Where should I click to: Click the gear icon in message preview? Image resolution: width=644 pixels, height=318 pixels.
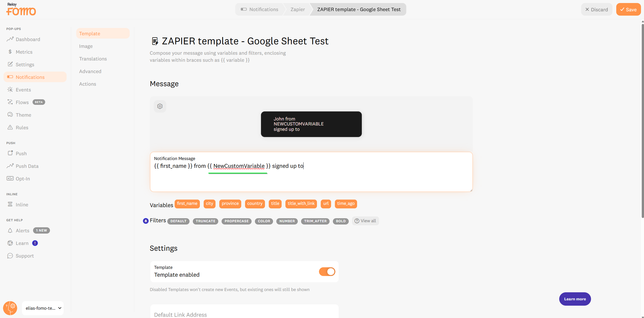tap(160, 106)
